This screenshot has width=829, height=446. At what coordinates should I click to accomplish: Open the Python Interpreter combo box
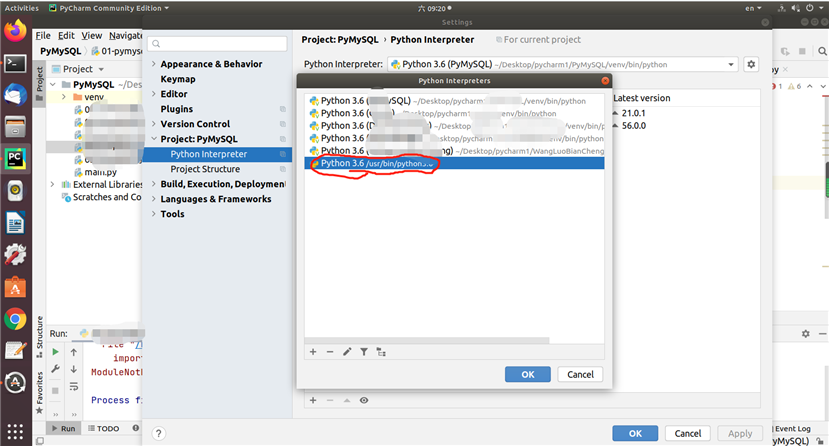pos(563,64)
